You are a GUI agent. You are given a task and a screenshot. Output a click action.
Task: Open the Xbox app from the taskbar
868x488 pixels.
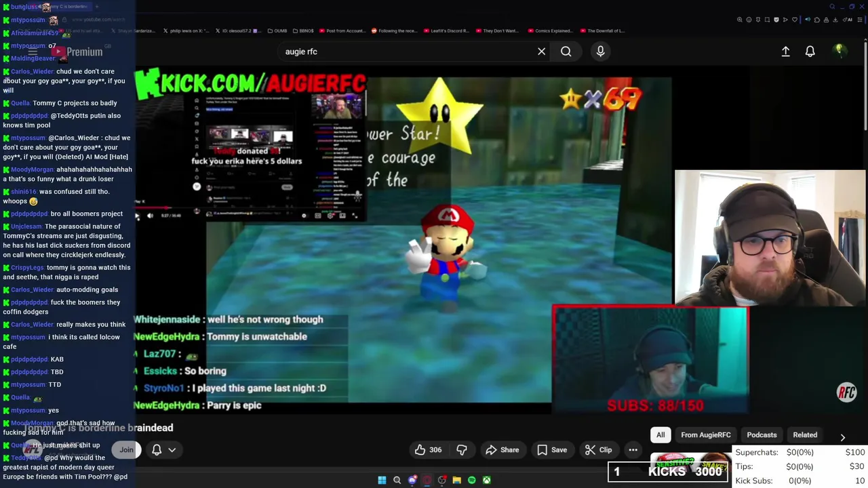point(486,480)
